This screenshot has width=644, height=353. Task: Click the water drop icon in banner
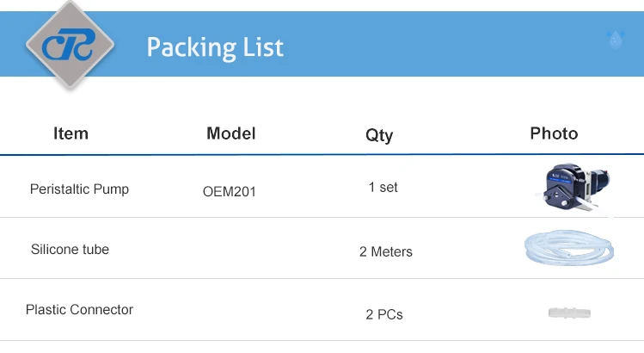pos(615,40)
